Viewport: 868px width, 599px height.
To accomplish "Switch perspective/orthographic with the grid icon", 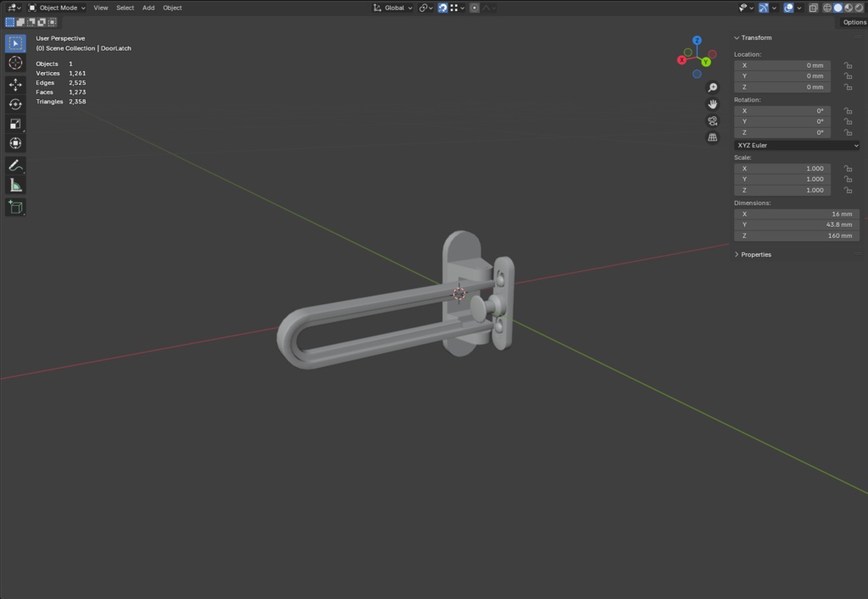I will click(x=712, y=137).
